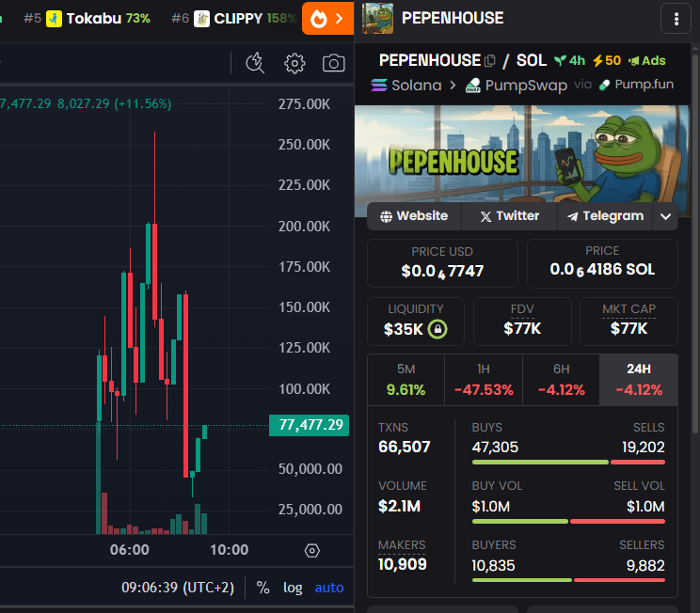Click the current price label 77,477.29
The width and height of the screenshot is (700, 613).
coord(309,425)
